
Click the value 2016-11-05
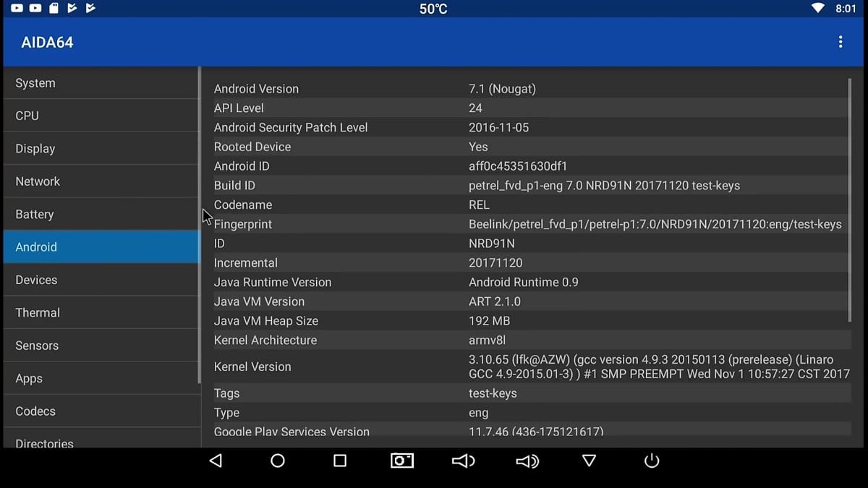[x=498, y=127]
